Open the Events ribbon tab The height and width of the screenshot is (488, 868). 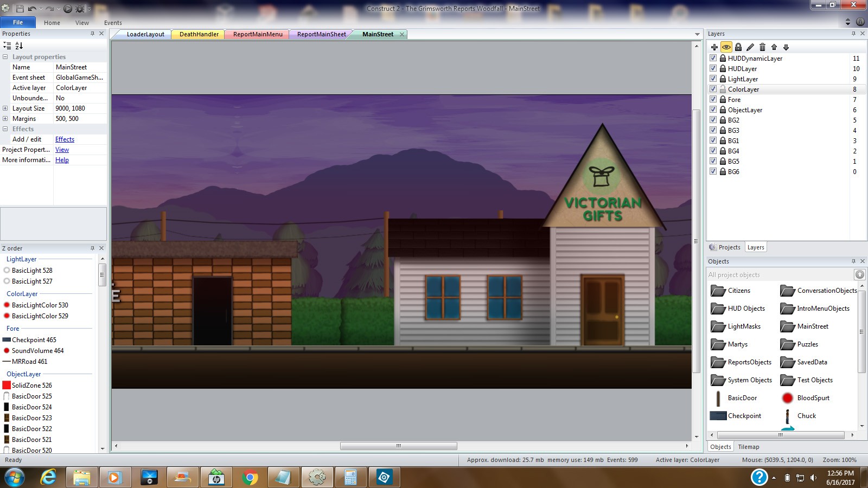[113, 23]
